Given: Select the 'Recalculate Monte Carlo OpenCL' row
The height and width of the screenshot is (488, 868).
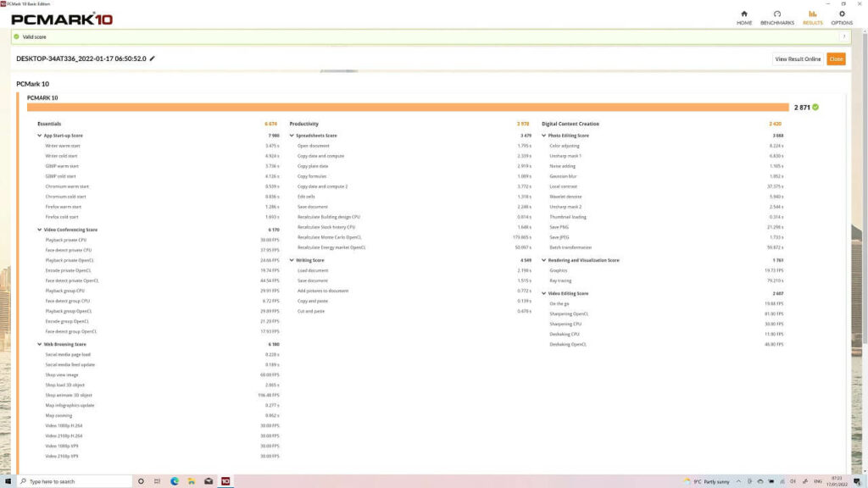Looking at the screenshot, I should 414,237.
